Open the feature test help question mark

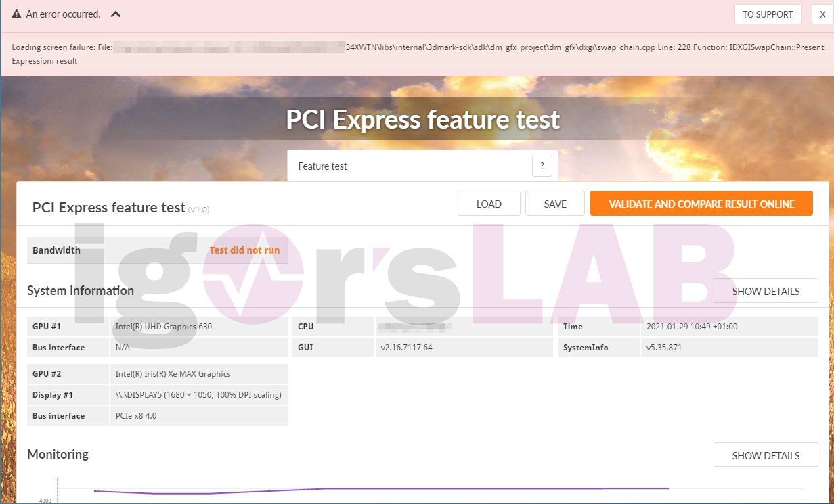coord(542,166)
